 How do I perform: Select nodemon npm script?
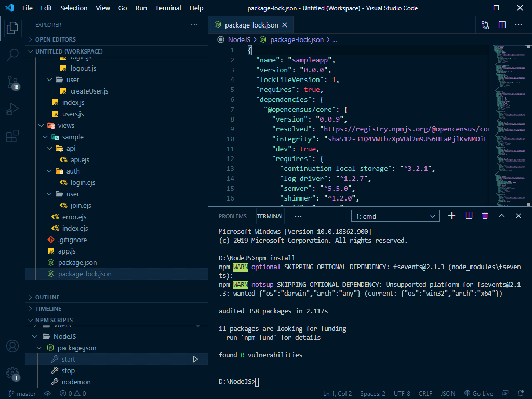[116, 382]
